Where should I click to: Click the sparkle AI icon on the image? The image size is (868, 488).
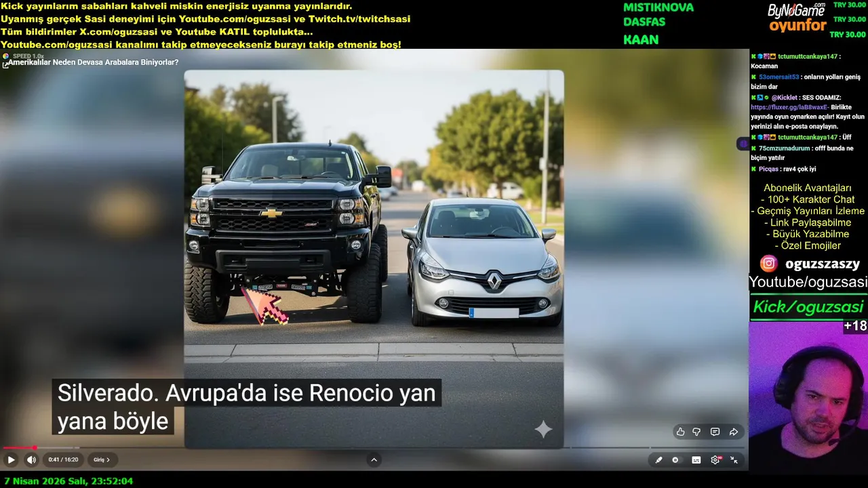pos(543,429)
